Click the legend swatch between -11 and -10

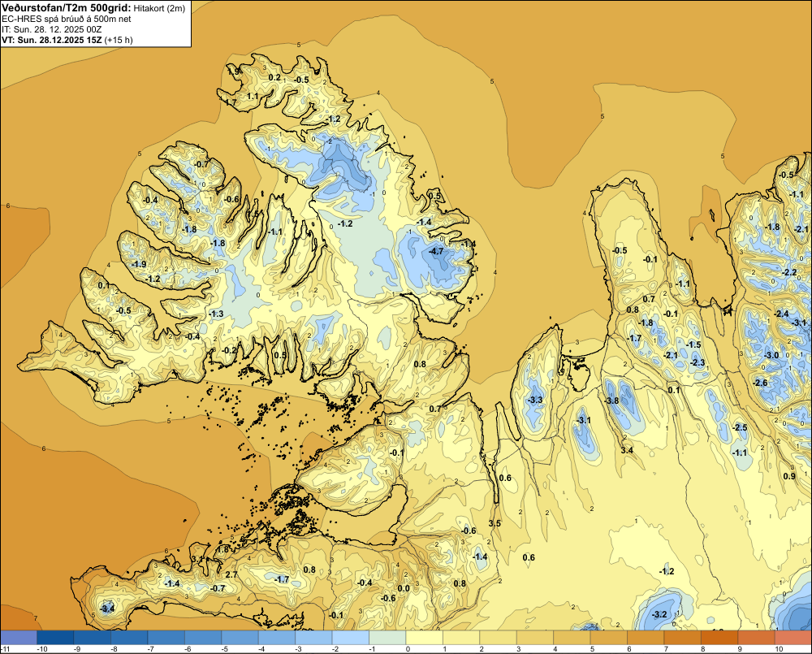coord(19,637)
